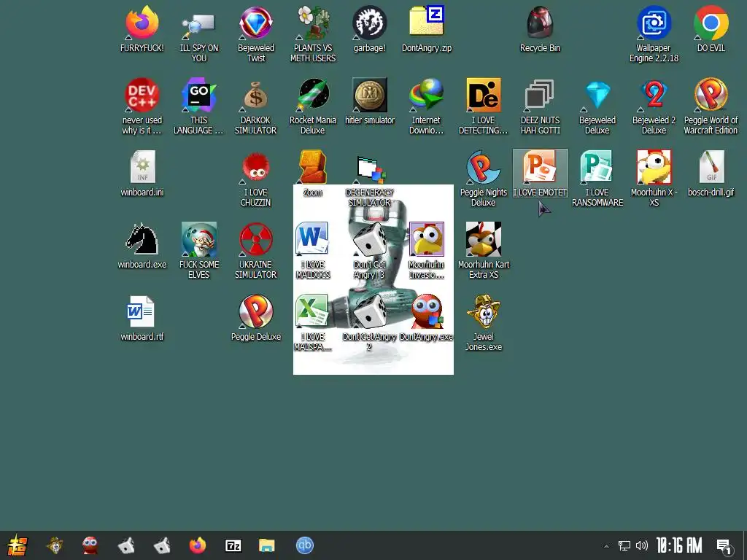This screenshot has height=560, width=747.
Task: Launch Rocket Mania Deluxe
Action: (x=313, y=106)
